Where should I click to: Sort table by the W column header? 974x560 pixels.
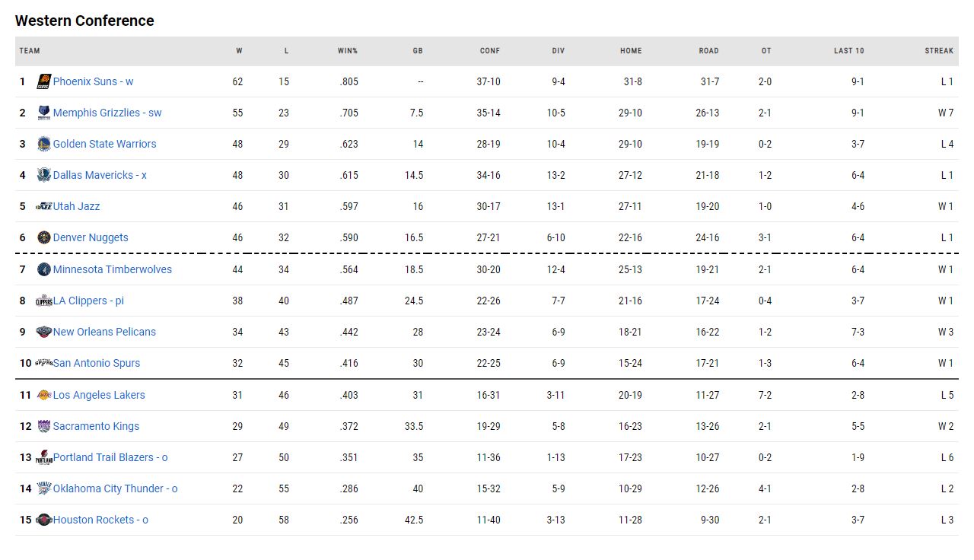tap(239, 51)
